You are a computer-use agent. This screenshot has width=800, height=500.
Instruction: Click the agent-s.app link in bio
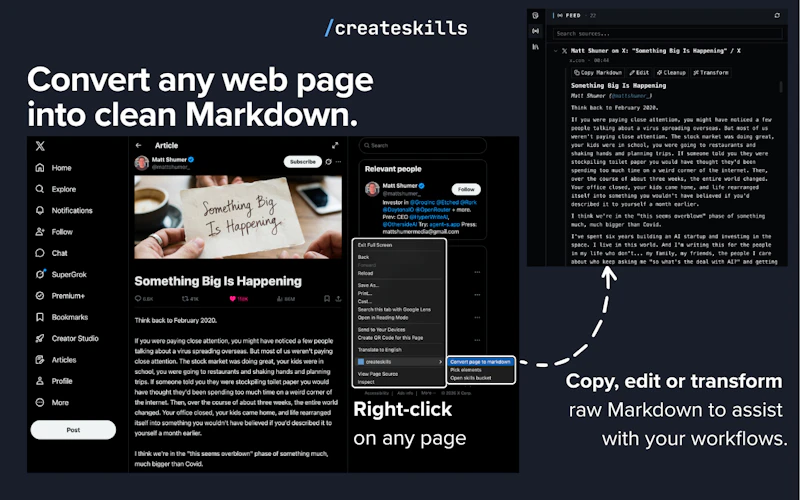[444, 224]
